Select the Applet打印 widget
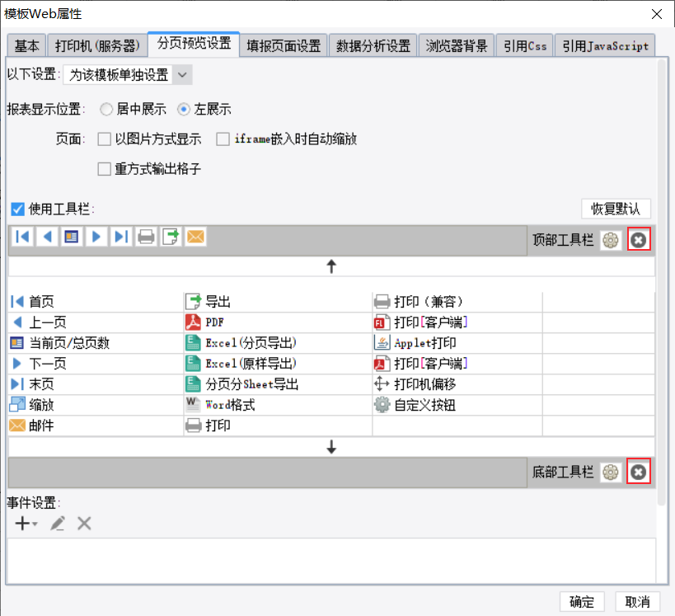 click(457, 343)
